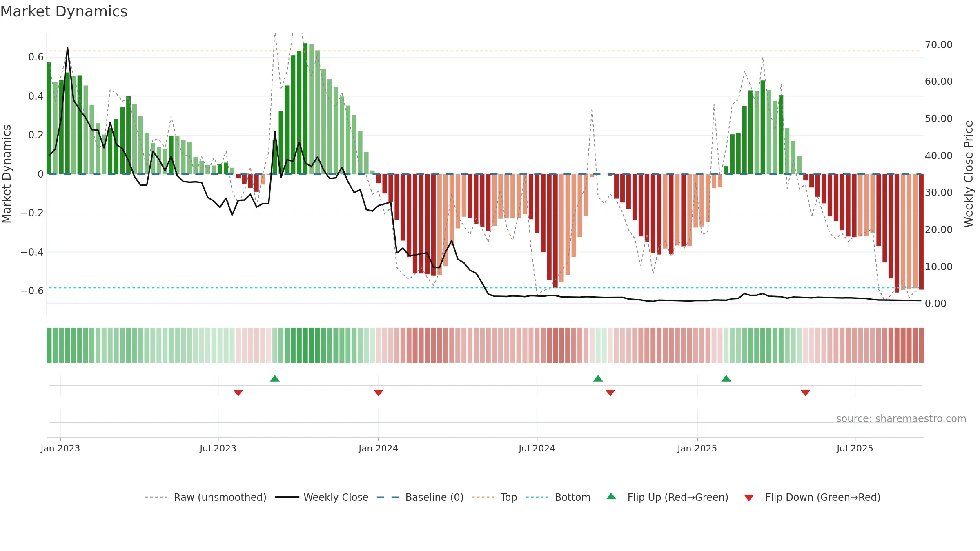980x551 pixels.
Task: Click the vertical Market Dynamics y-axis title
Action: click(7, 174)
